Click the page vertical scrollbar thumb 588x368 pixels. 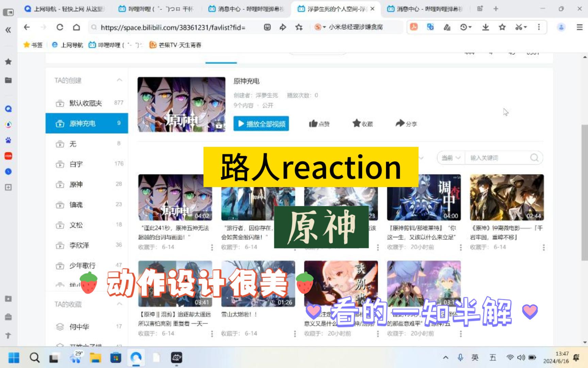click(x=585, y=193)
